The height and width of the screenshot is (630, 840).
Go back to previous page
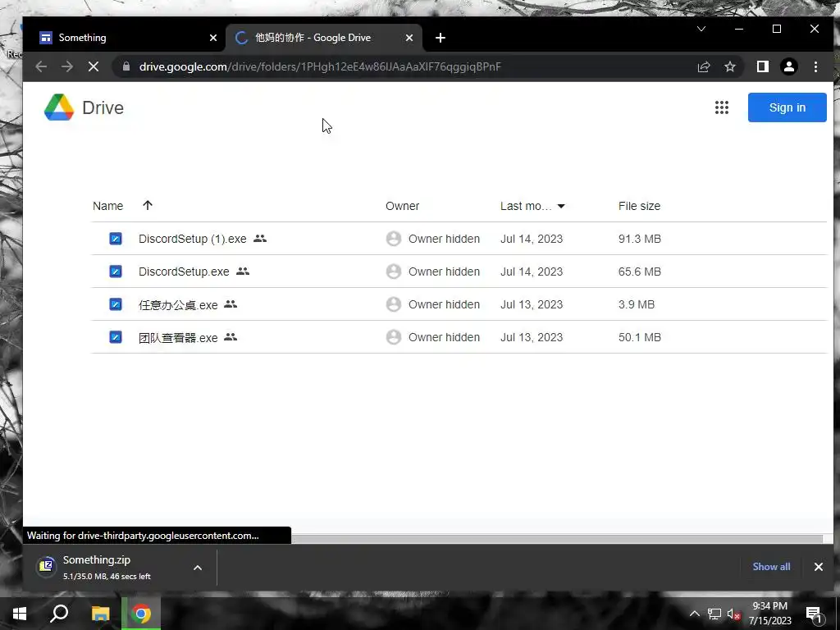point(41,66)
